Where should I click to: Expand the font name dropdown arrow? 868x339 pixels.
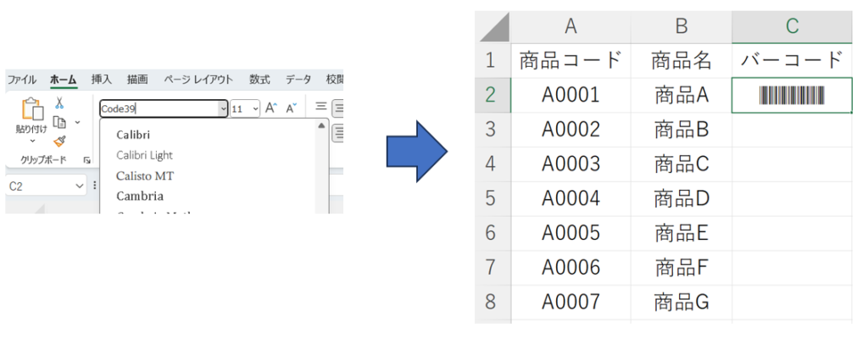[x=223, y=108]
